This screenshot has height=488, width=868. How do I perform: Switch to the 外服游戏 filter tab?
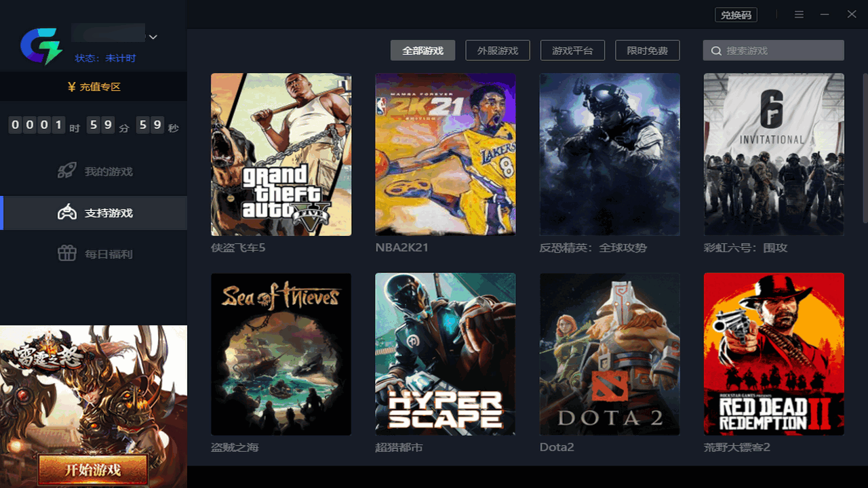tap(498, 50)
